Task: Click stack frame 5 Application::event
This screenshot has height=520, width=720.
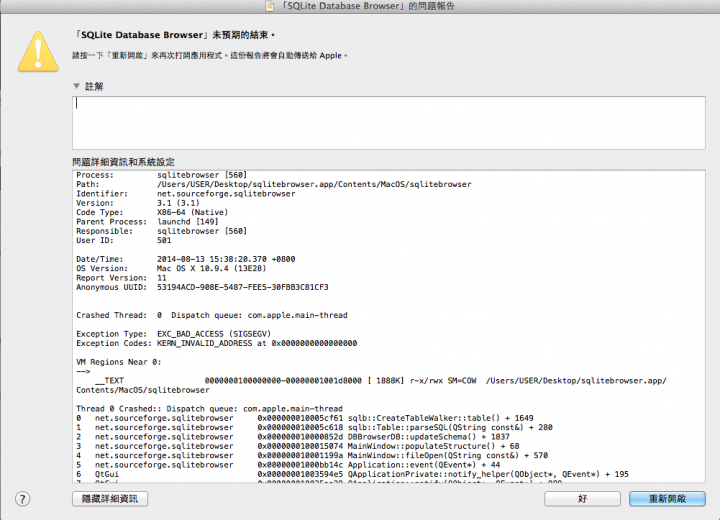Action: pos(288,465)
